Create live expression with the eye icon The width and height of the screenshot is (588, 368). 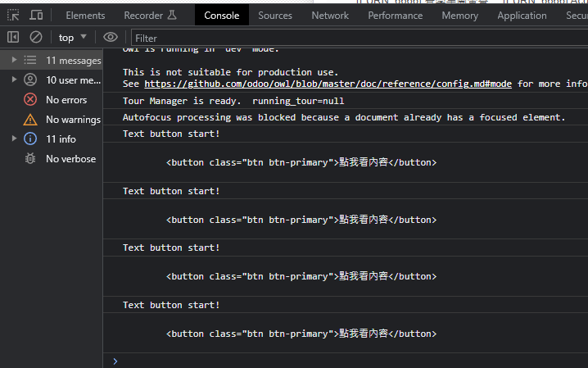tap(111, 37)
